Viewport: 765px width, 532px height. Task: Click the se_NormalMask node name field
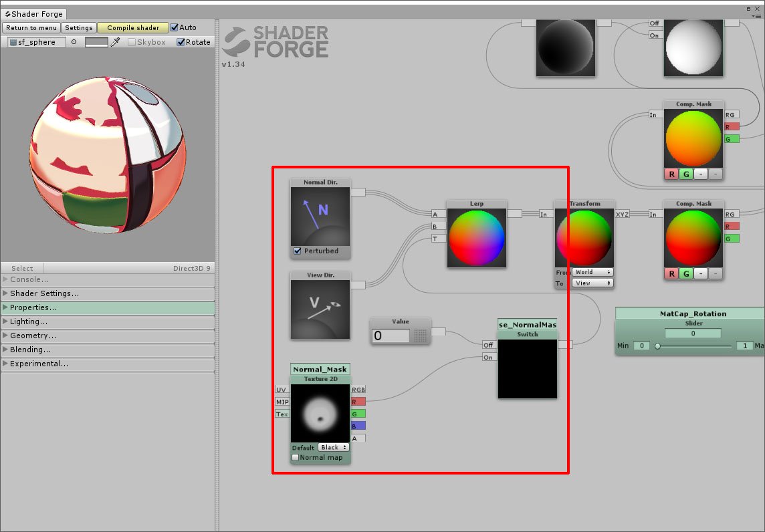pyautogui.click(x=528, y=324)
